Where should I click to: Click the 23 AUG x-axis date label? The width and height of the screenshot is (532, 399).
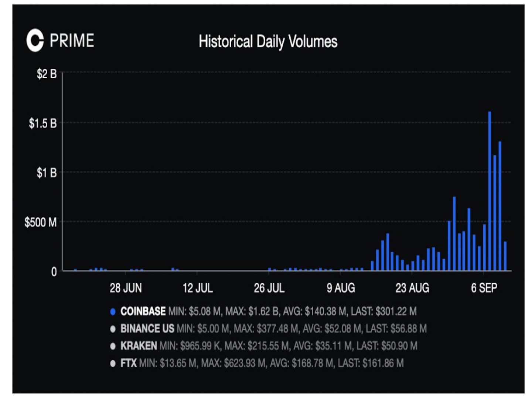pos(412,288)
